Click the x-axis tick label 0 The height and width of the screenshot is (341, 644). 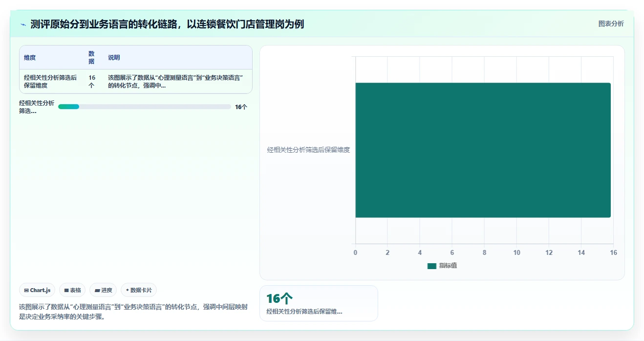355,253
